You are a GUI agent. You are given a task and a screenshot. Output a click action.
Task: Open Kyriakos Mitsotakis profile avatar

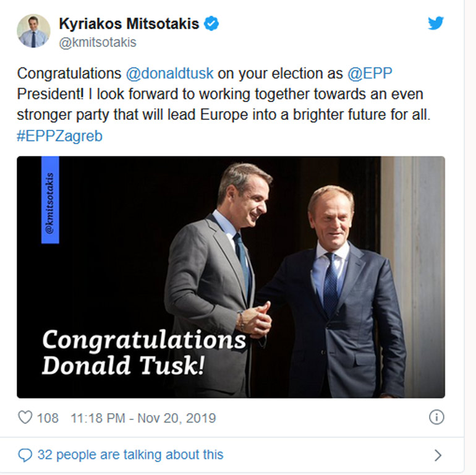tap(33, 31)
